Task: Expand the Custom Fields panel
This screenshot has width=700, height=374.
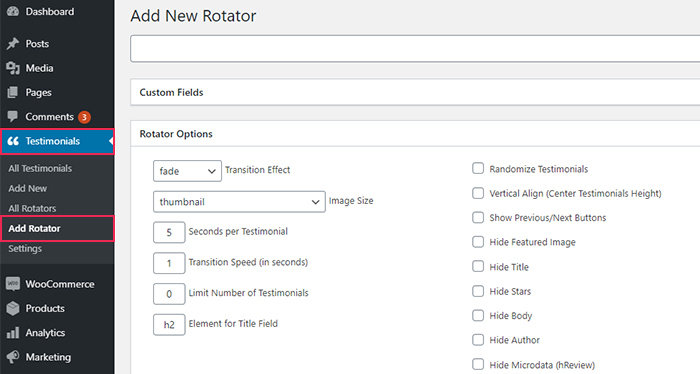Action: point(415,92)
